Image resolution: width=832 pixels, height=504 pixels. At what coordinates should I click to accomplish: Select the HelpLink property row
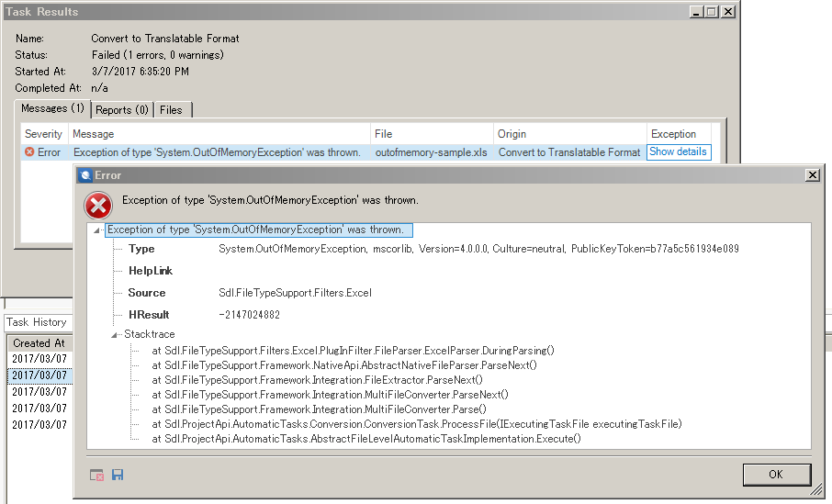point(151,271)
